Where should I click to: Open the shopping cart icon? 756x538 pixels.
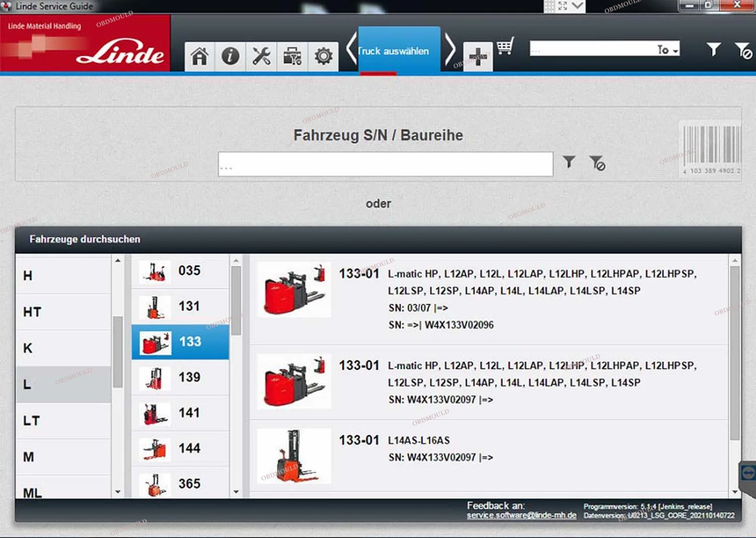click(505, 46)
